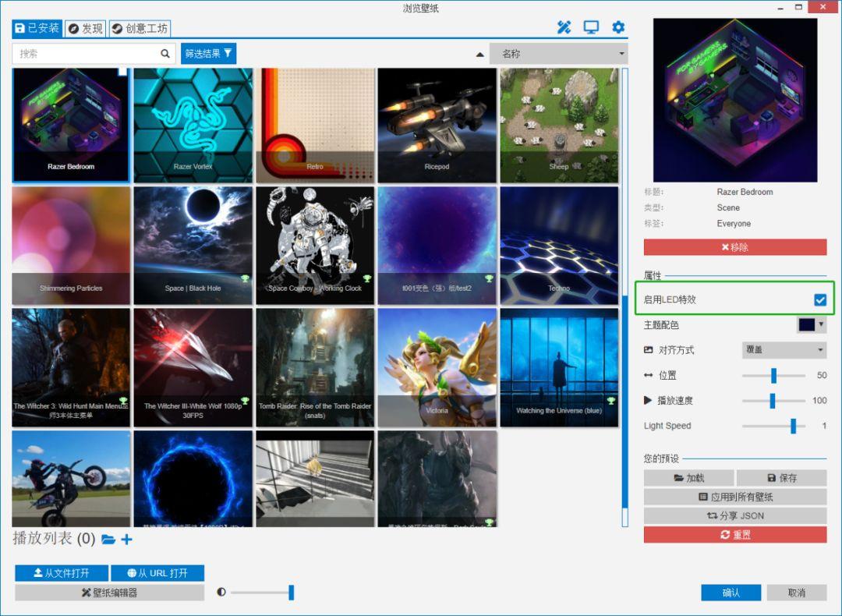Click the brightness contrast icon
This screenshot has height=616, width=842.
[221, 593]
